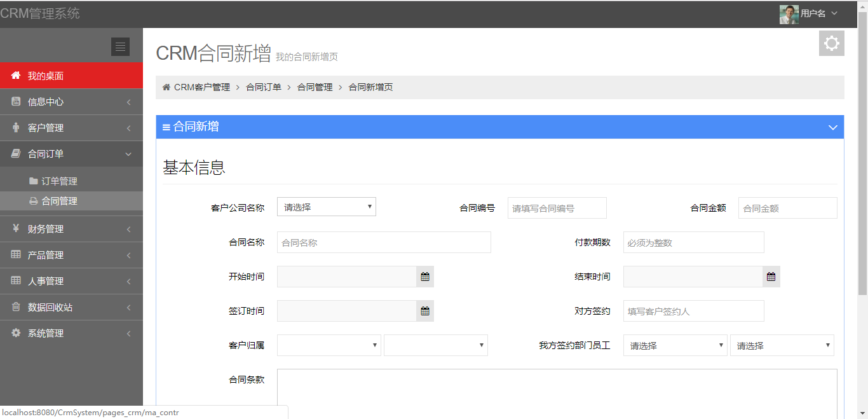Open 人事管理 sidebar menu
This screenshot has width=868, height=419.
(71, 281)
